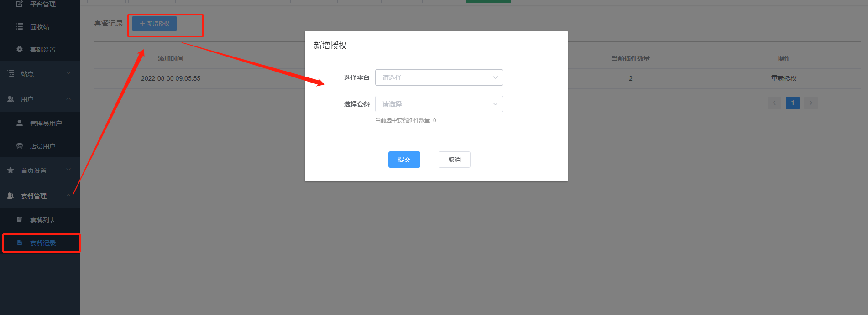868x315 pixels.
Task: Click the 管理员用户 person icon
Action: (20, 123)
